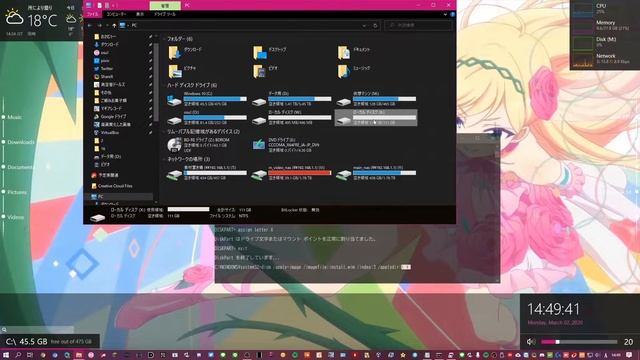This screenshot has width=640, height=360.
Task: Select the ローカル ディスク (W:) drive
Action: coord(291,118)
